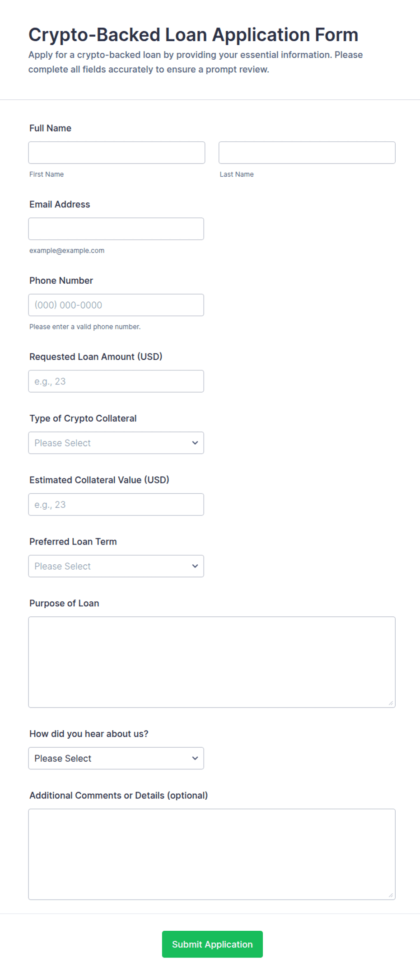Click the Email Address label
This screenshot has width=420, height=980.
click(60, 204)
